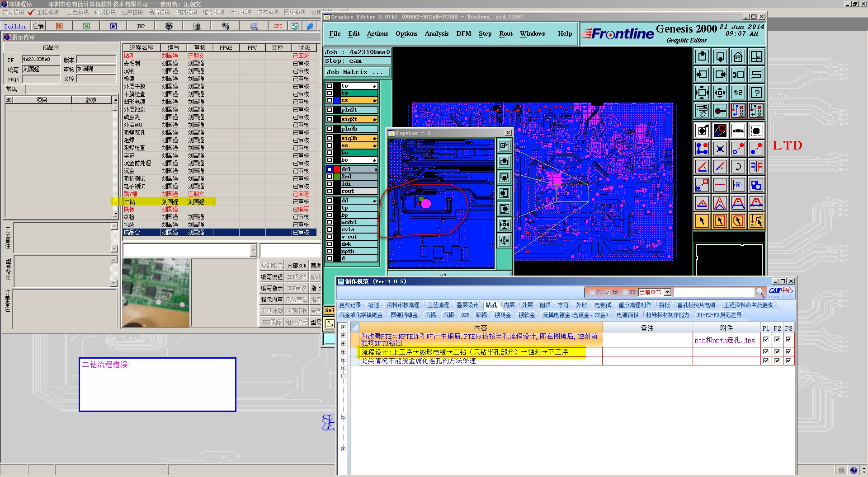The width and height of the screenshot is (868, 477).
Task: Toggle P3 checkbox in the 此类情况 row
Action: 788,360
